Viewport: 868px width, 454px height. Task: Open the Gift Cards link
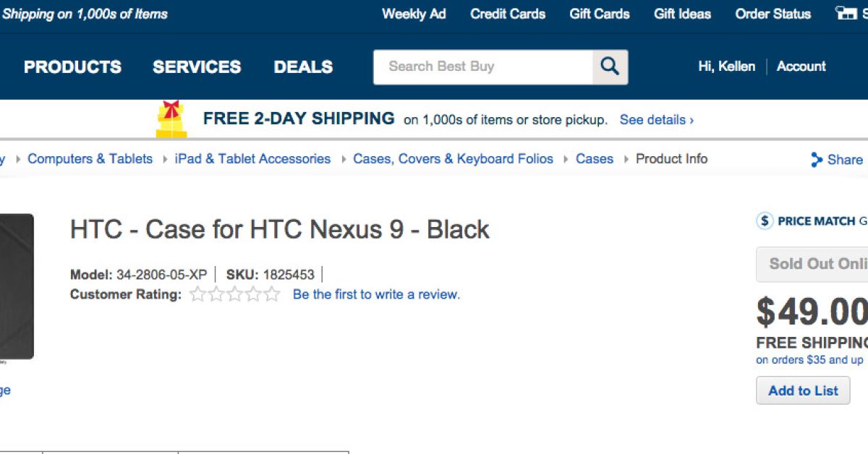click(x=600, y=14)
